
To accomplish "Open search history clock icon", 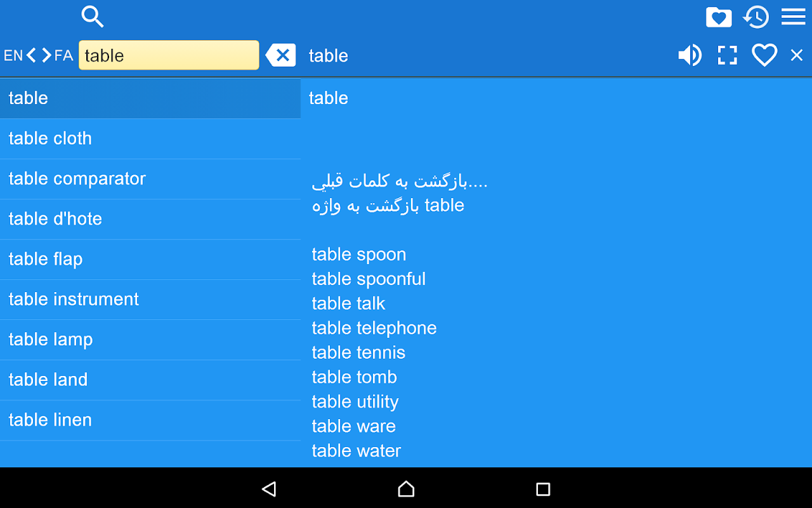I will [x=756, y=17].
